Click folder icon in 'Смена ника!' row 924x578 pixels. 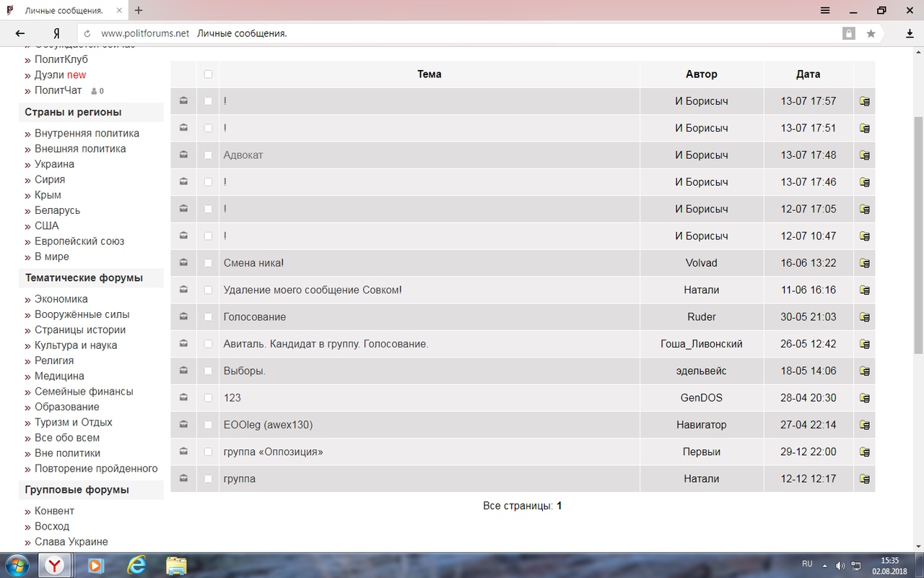point(864,264)
